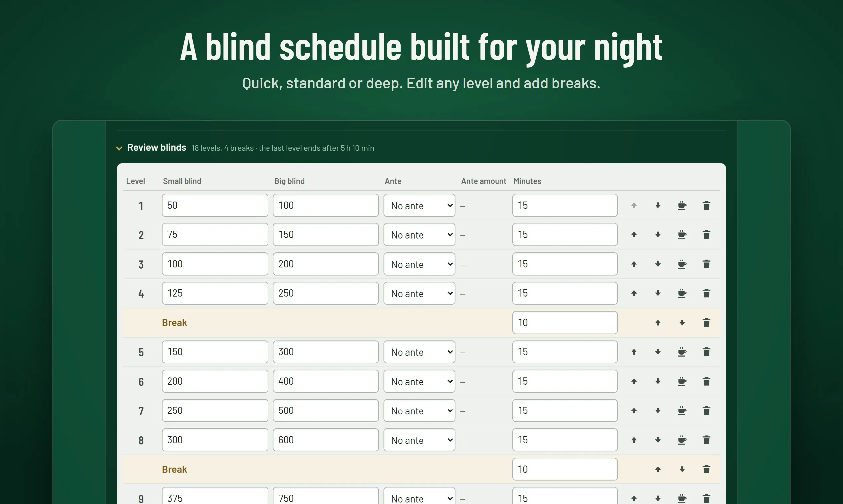
Task: Open the ante dropdown for level 4
Action: click(x=419, y=293)
